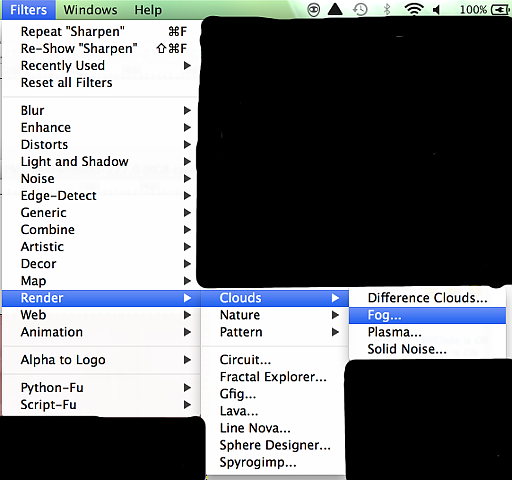512x480 pixels.
Task: Expand the Distorts submenu
Action: pyautogui.click(x=101, y=144)
